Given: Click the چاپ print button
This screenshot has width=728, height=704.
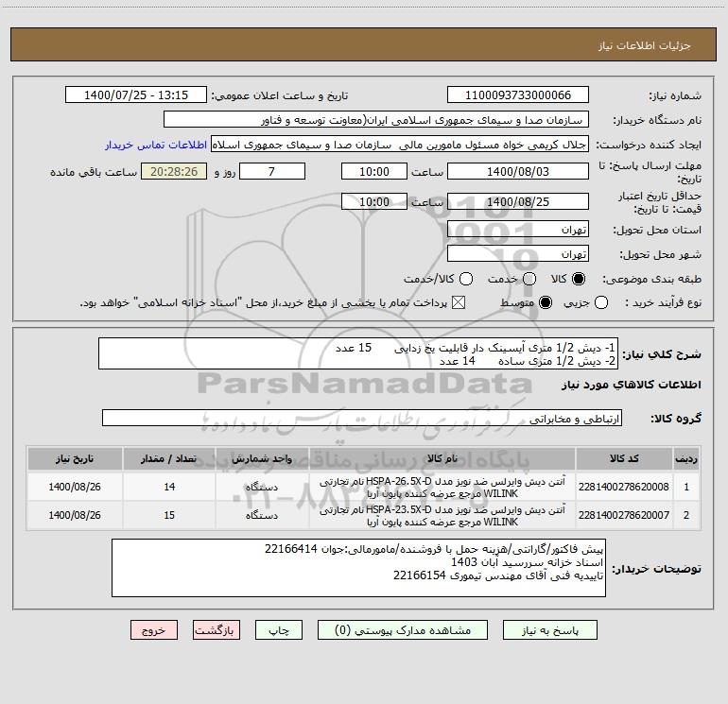Looking at the screenshot, I should click(x=279, y=630).
